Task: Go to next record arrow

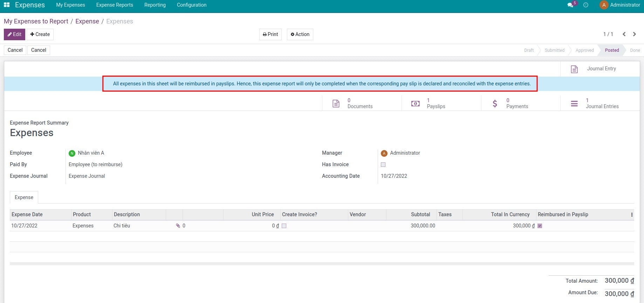Action: (635, 34)
